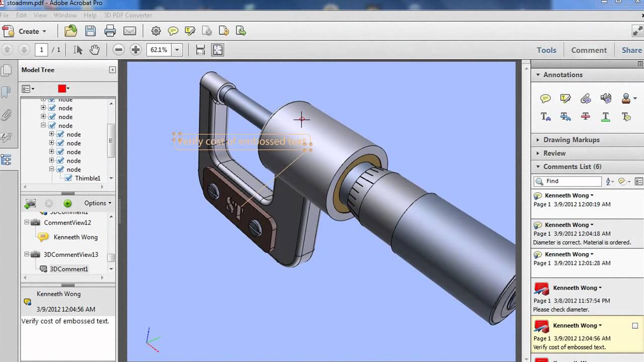Print the document using the printer icon

click(x=110, y=31)
